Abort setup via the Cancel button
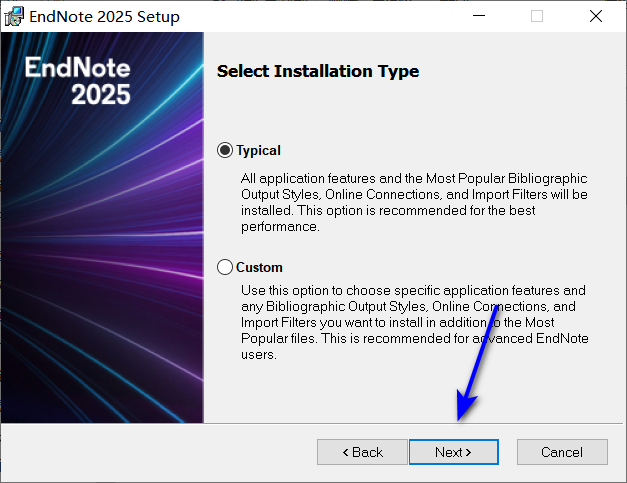The height and width of the screenshot is (483, 627). (x=562, y=452)
